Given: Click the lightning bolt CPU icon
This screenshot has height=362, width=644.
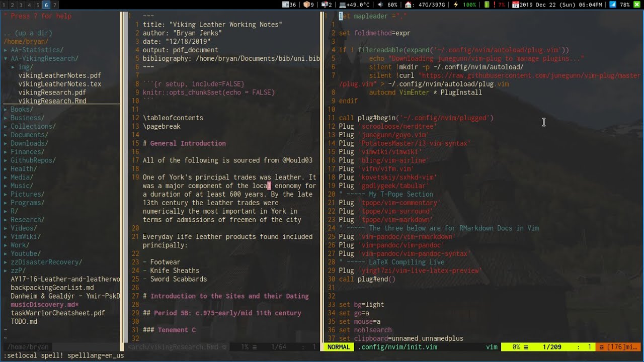Looking at the screenshot, I should click(456, 5).
